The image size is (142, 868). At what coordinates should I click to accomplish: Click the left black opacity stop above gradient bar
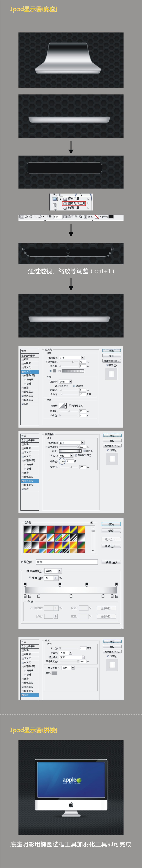[x=25, y=584]
